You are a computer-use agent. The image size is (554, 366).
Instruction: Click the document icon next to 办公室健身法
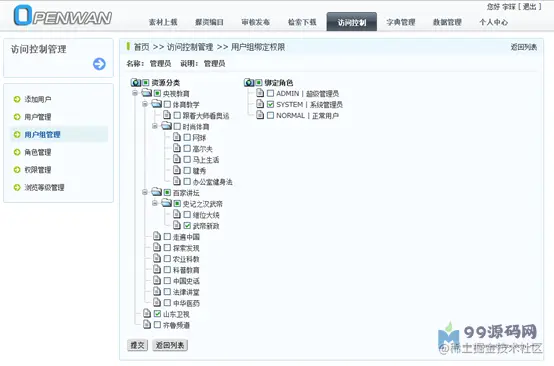point(177,181)
